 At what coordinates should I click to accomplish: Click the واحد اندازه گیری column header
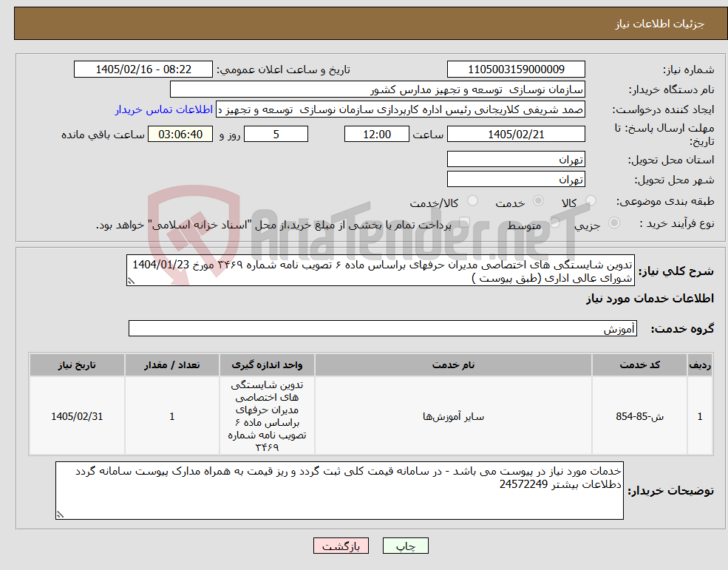[267, 365]
